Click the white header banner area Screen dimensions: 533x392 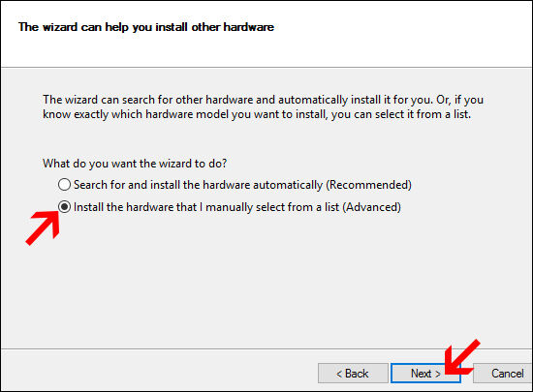click(266, 34)
